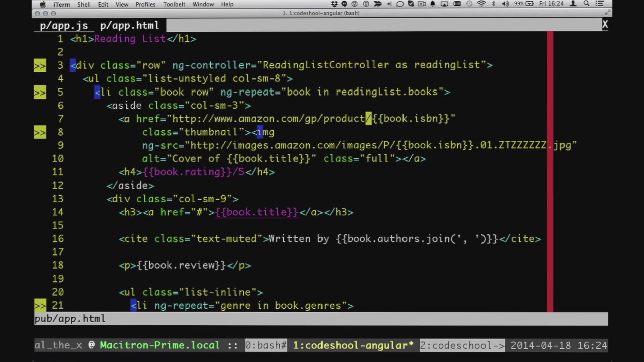
Task: Open Spotlight search
Action: coord(586,4)
